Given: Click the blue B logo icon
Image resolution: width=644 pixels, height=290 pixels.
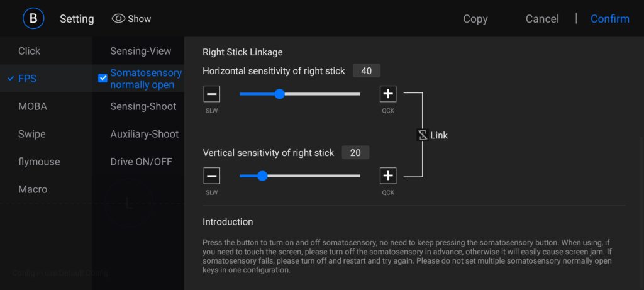Looking at the screenshot, I should click(33, 18).
